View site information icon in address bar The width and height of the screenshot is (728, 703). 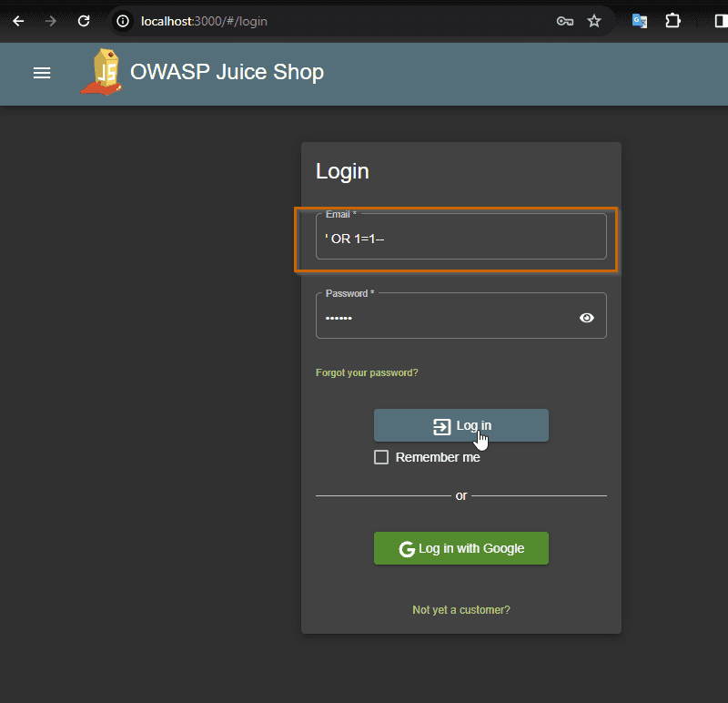click(124, 21)
